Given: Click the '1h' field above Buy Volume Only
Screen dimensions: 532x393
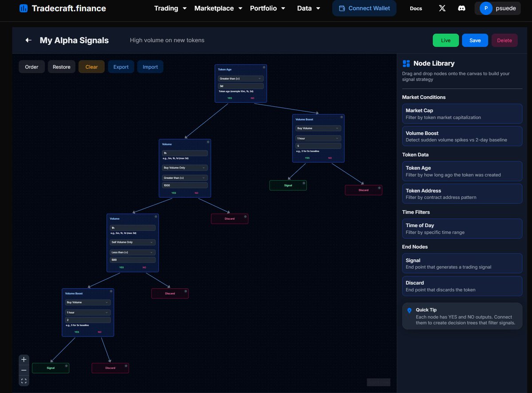Looking at the screenshot, I should [x=185, y=153].
